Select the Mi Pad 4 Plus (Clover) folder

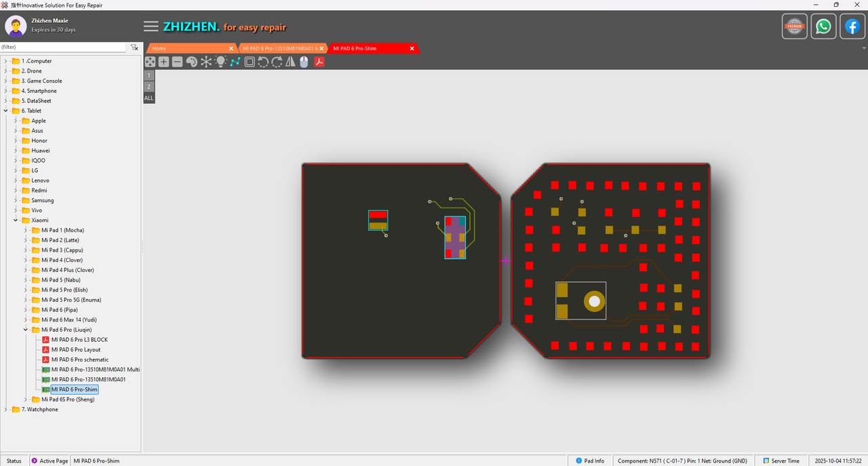pos(68,270)
